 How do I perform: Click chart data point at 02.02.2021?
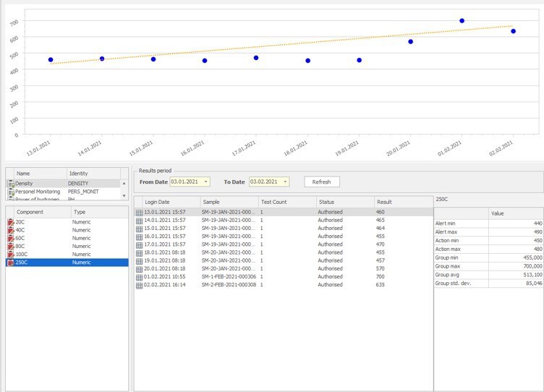(x=513, y=31)
